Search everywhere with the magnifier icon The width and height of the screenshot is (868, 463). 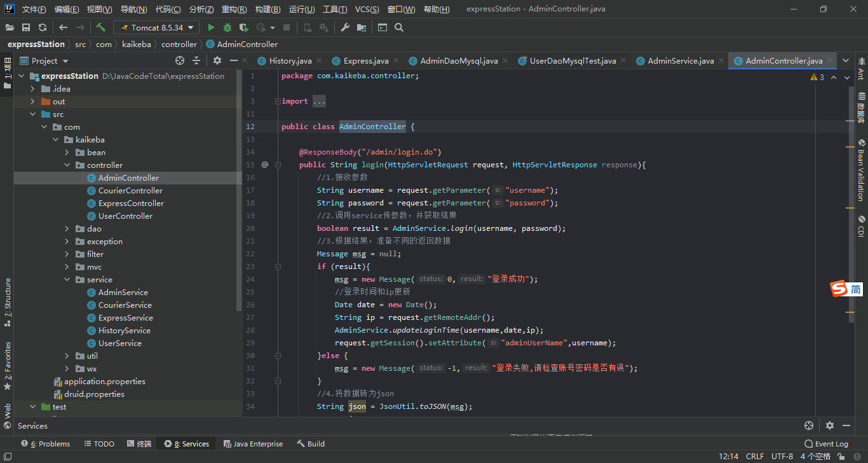(x=399, y=27)
